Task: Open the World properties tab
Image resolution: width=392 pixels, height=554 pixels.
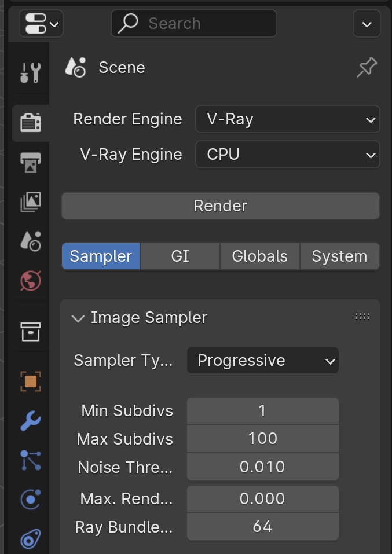Action: coord(31,281)
